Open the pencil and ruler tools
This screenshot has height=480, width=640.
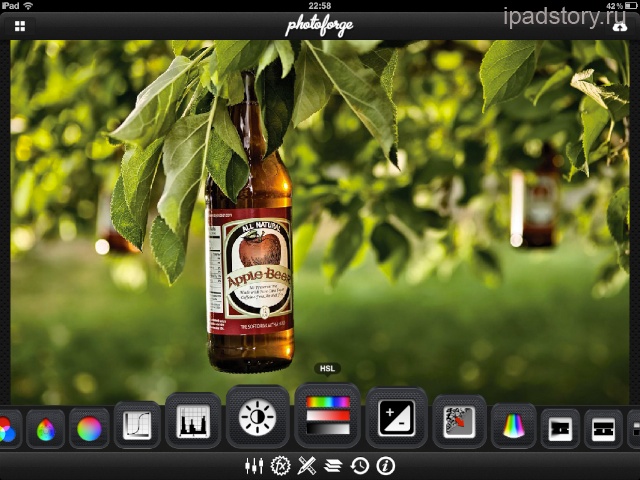307,466
